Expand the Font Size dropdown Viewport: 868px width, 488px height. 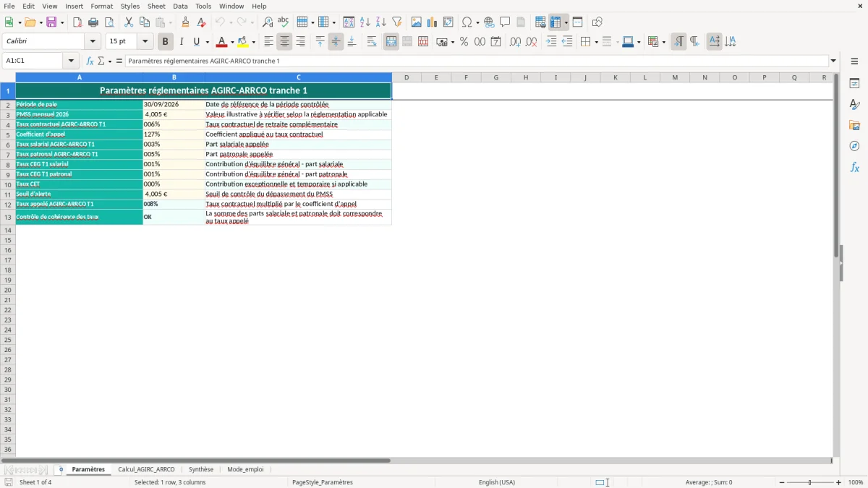tap(145, 42)
